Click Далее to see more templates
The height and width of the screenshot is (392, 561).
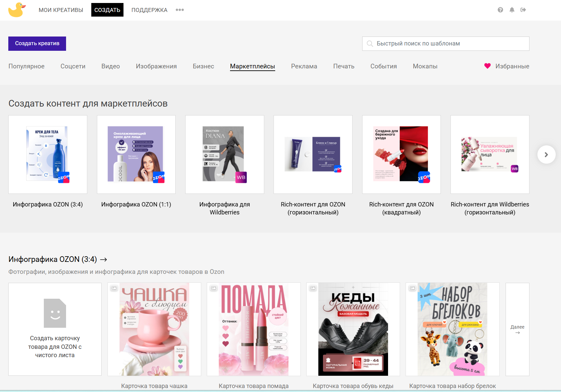(517, 329)
